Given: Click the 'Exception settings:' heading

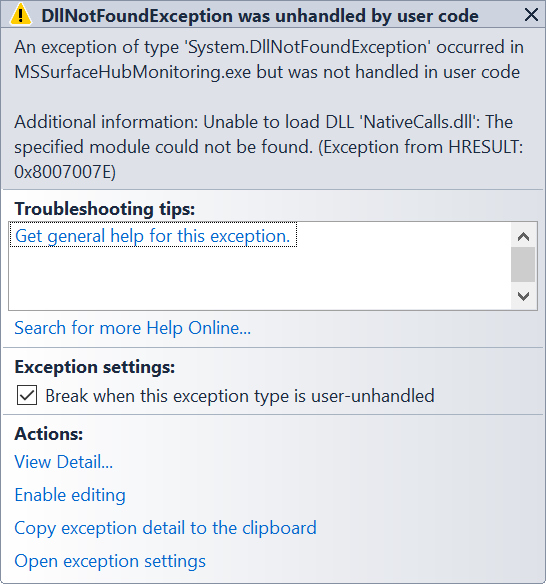Looking at the screenshot, I should pos(95,367).
